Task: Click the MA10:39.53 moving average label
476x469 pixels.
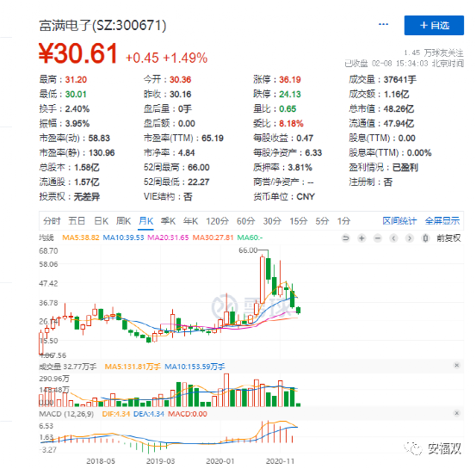Action: tap(123, 238)
